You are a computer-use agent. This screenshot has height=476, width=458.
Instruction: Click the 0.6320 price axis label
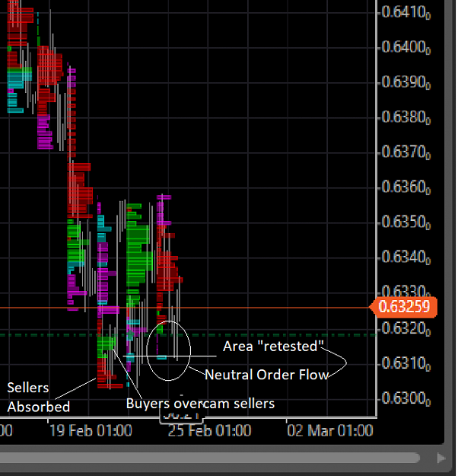(x=406, y=329)
